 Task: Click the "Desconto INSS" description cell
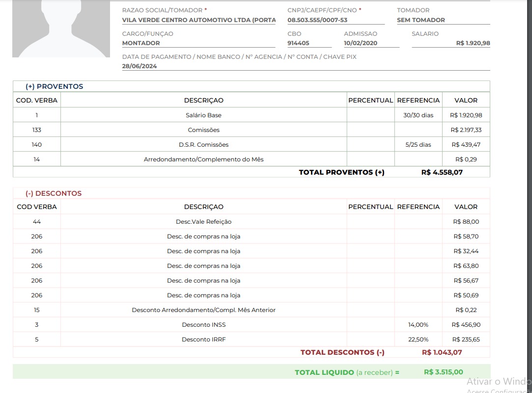tap(203, 325)
